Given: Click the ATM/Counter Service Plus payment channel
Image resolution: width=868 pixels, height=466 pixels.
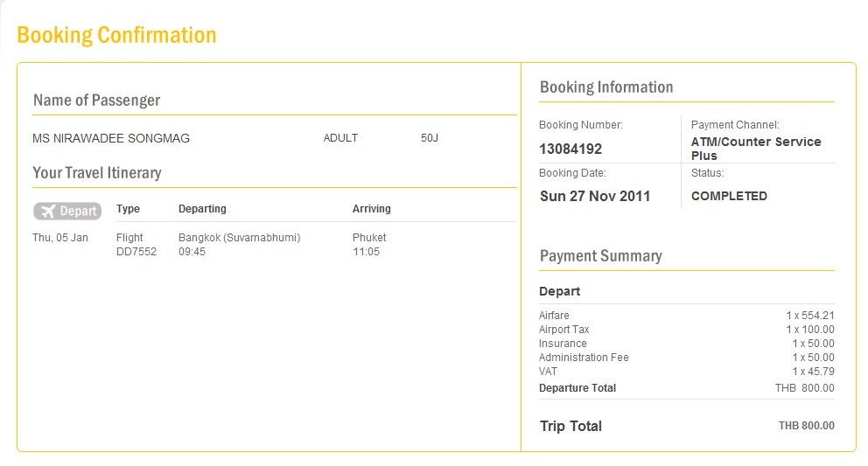Looking at the screenshot, I should (x=756, y=149).
